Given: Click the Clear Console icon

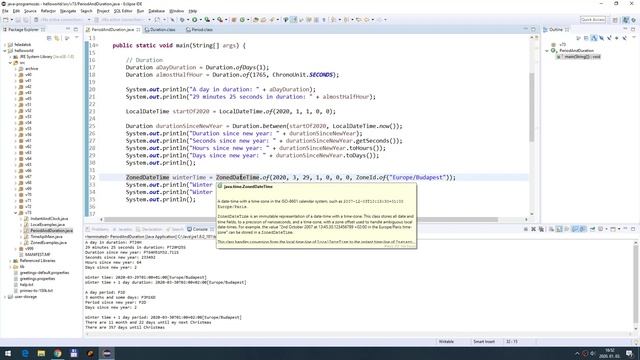Looking at the screenshot, I should [x=551, y=229].
